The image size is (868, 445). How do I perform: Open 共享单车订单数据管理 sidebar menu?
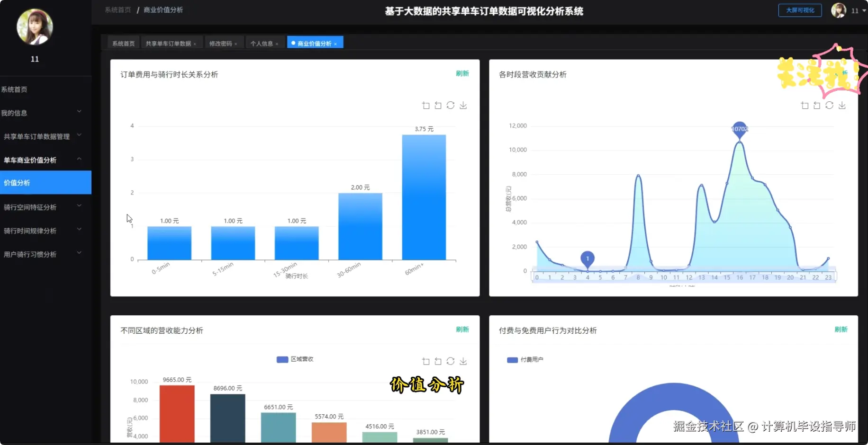45,136
